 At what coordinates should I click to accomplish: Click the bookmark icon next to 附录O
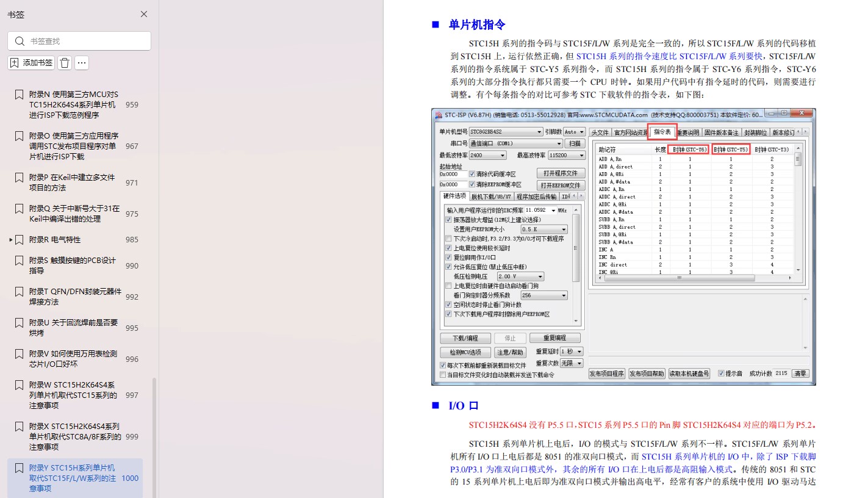point(19,136)
